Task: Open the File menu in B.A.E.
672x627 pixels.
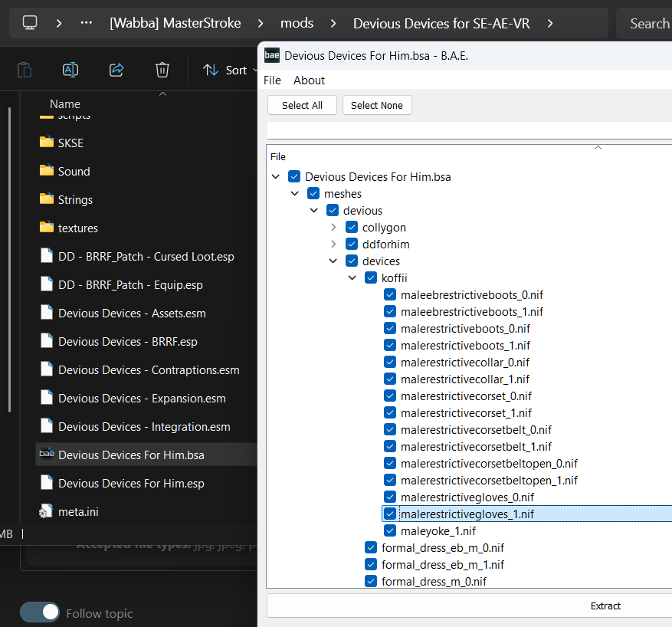Action: (x=272, y=80)
